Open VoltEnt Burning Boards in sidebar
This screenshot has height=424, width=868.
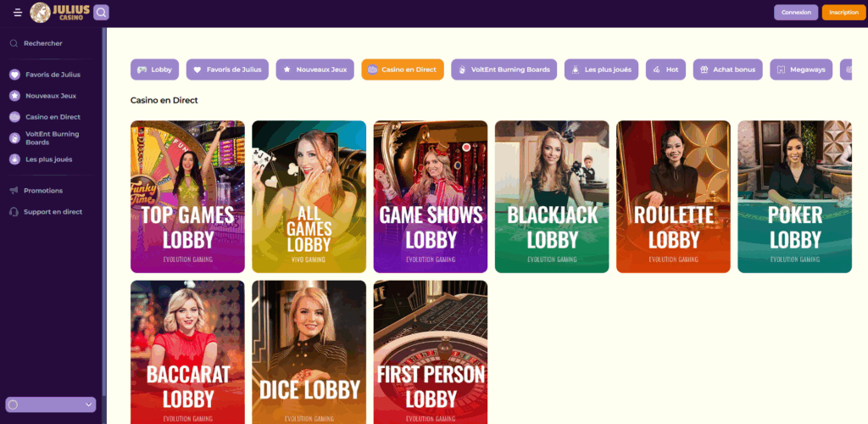click(52, 138)
